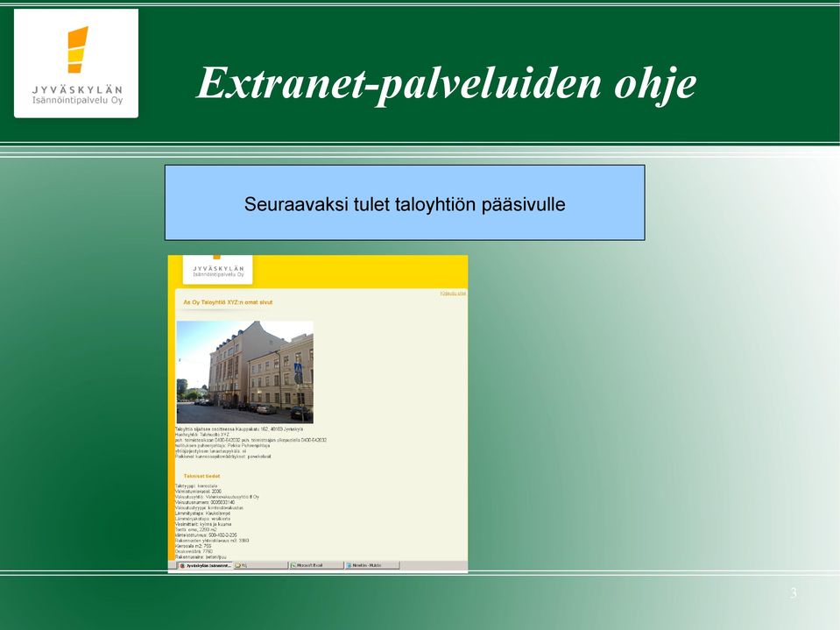Viewport: 840px width, 630px height.
Task: Select the fourth taskbar button right of Excel
Action: [371, 565]
